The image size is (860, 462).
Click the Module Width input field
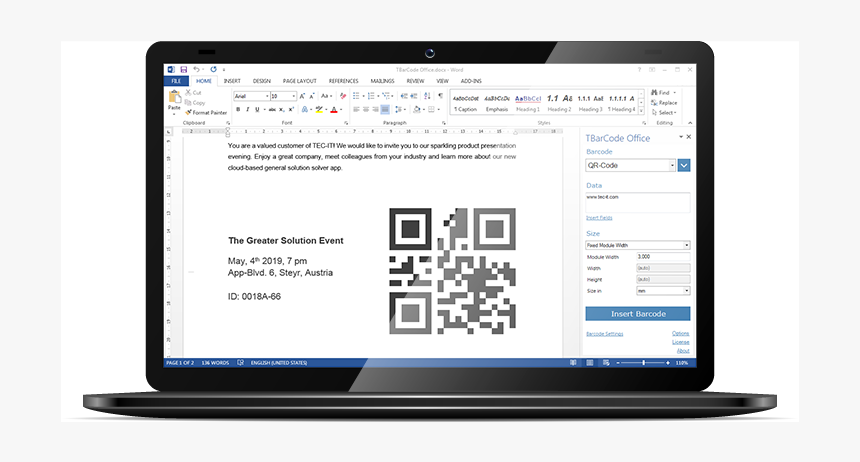(663, 256)
